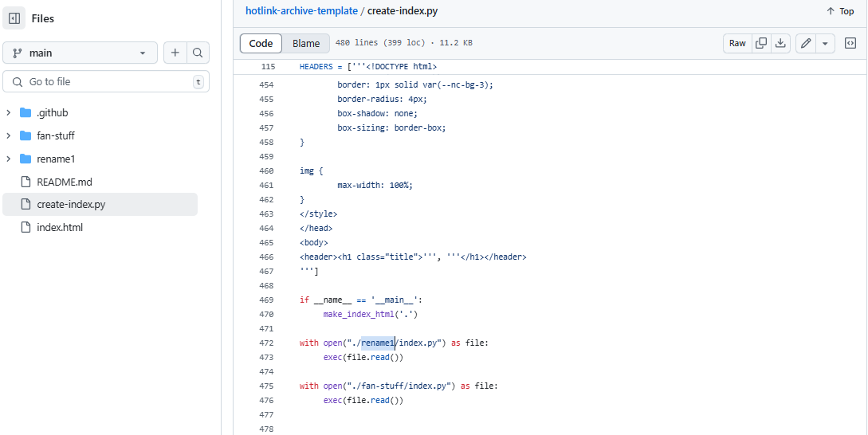This screenshot has height=435, width=868.
Task: Expand the fan-stuff folder
Action: 9,135
